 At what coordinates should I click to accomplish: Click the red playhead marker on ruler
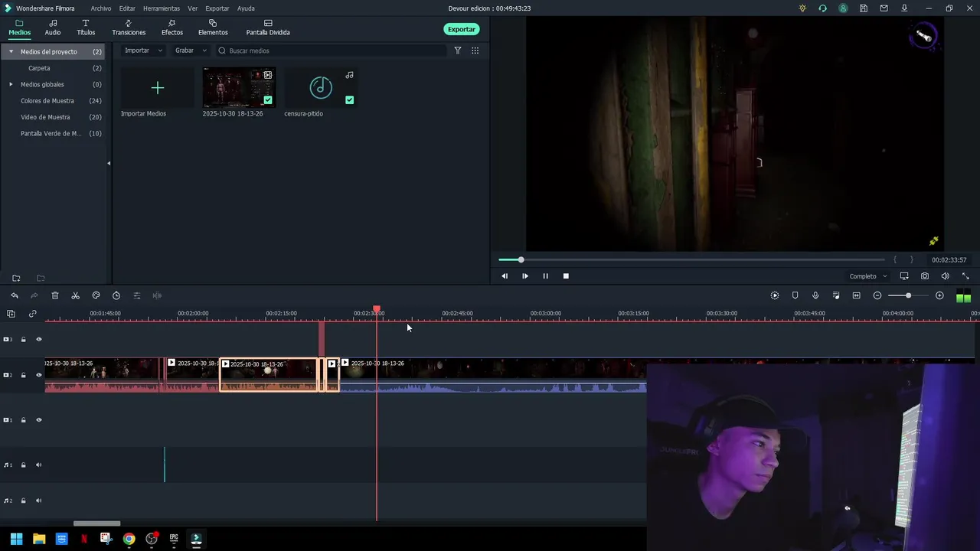[377, 309]
